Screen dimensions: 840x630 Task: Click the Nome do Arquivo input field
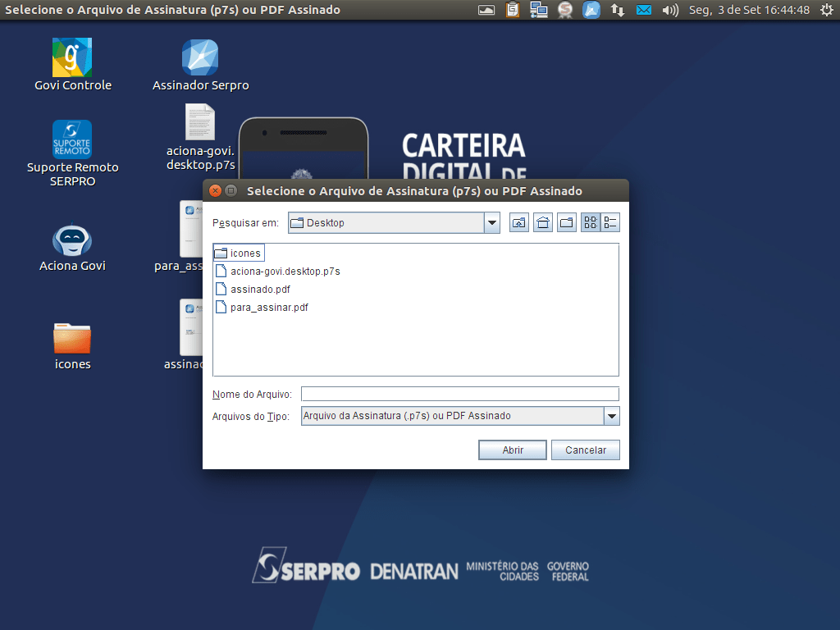click(459, 394)
